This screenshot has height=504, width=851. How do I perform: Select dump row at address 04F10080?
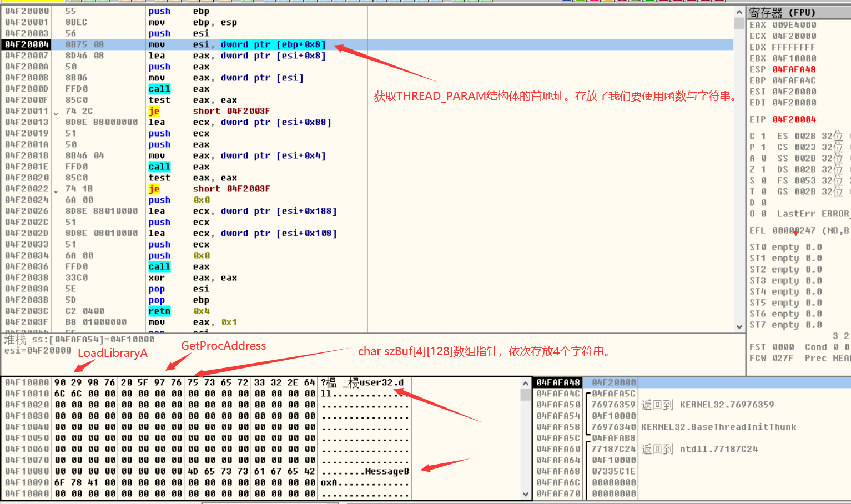[207, 471]
